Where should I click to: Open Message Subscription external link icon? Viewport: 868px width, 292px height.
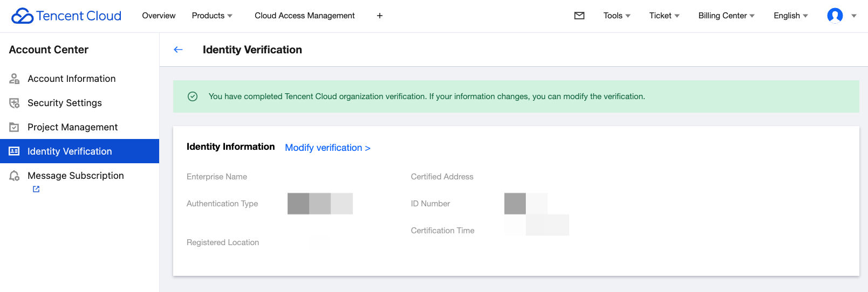coord(36,189)
